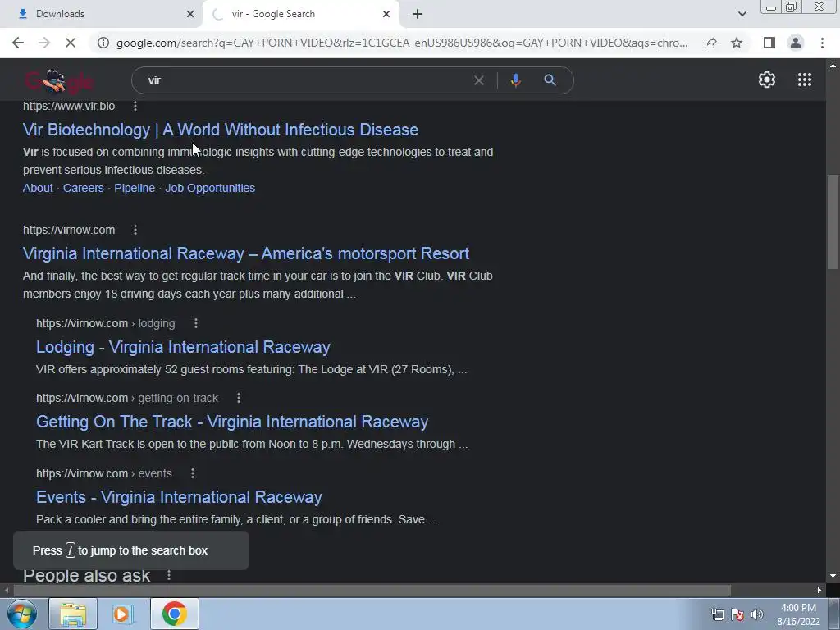Clear the Google search query
840x630 pixels.
[479, 80]
